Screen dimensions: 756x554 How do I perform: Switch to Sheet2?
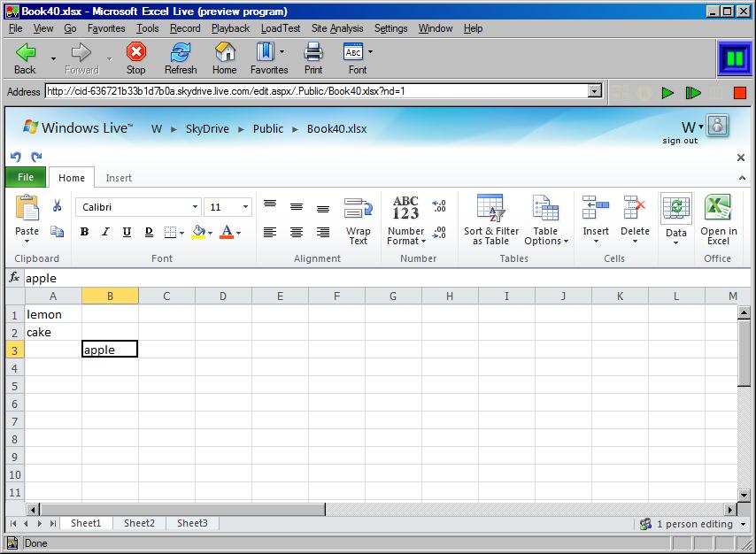pyautogui.click(x=138, y=523)
